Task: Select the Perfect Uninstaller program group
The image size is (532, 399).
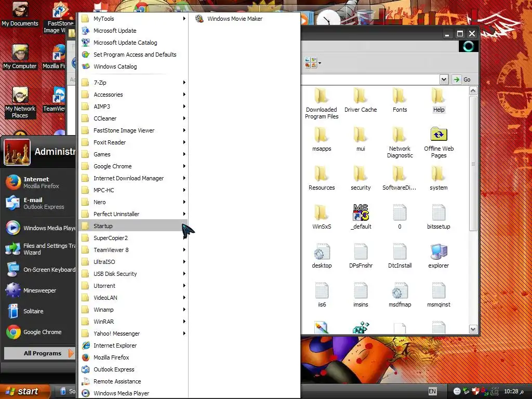Action: pyautogui.click(x=134, y=214)
